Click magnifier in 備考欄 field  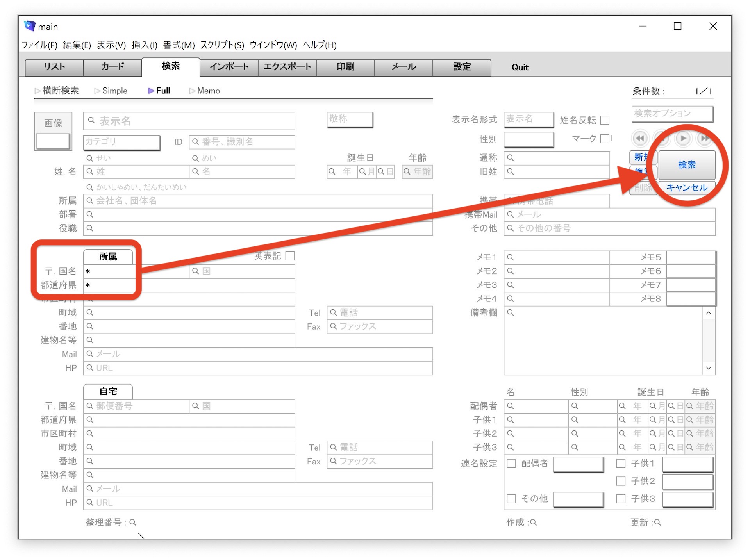pos(511,312)
